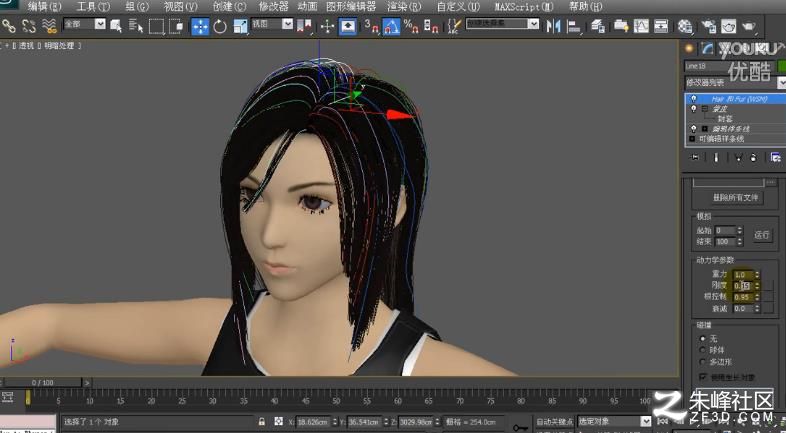This screenshot has width=786, height=433.
Task: Open the Named Selection Sets dropdown
Action: 502,24
